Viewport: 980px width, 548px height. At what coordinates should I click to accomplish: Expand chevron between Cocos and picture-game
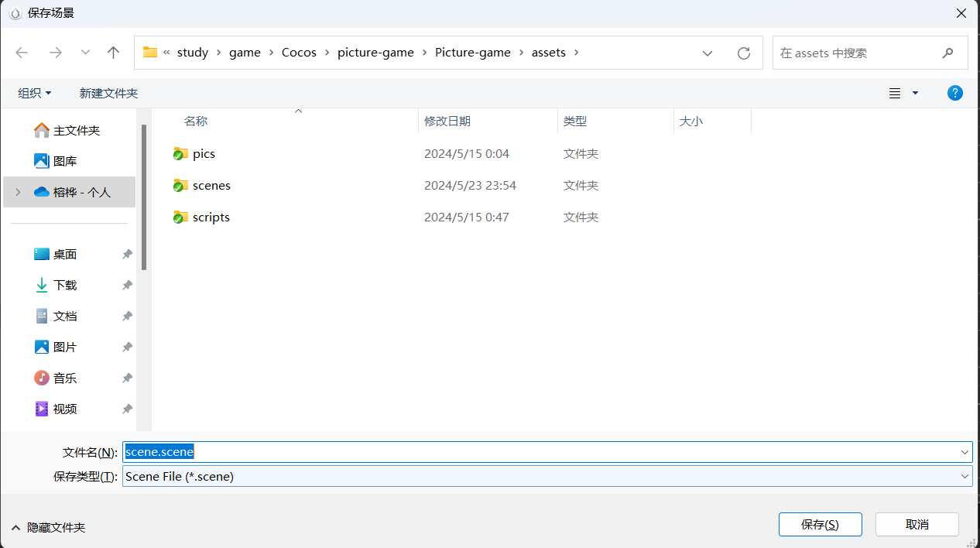tap(327, 53)
